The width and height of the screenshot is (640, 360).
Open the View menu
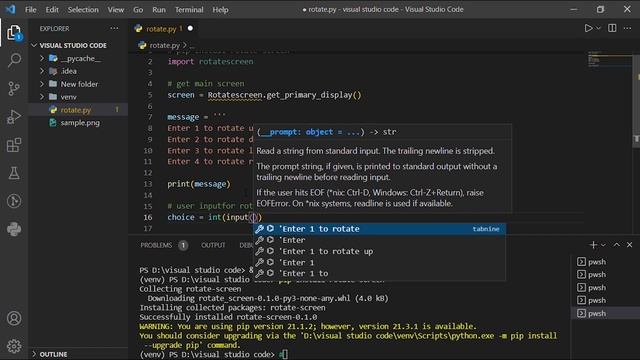[116, 9]
